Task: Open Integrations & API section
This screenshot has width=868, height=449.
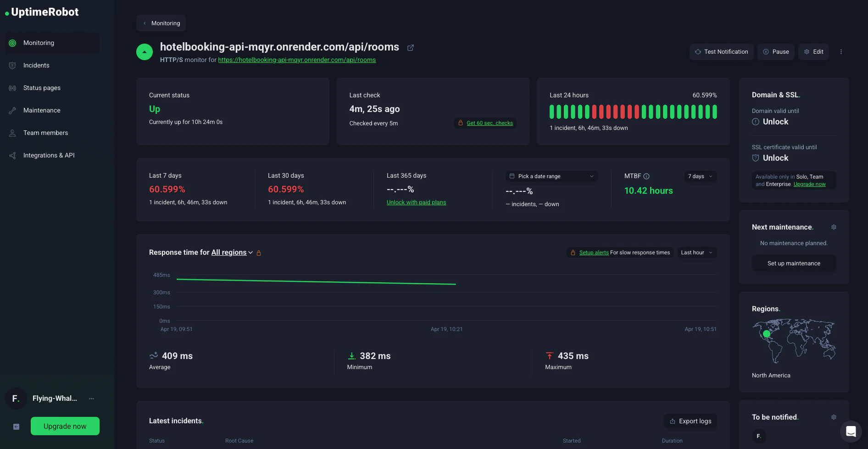Action: pos(52,155)
